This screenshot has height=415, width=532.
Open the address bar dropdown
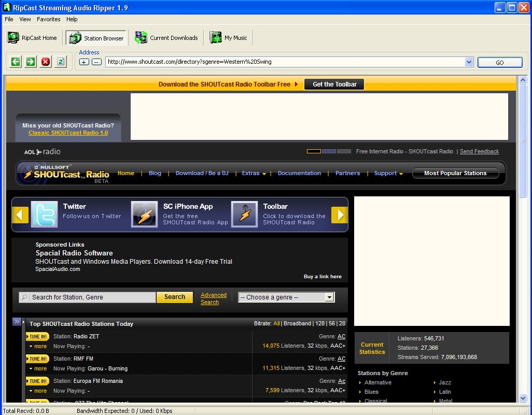click(469, 62)
